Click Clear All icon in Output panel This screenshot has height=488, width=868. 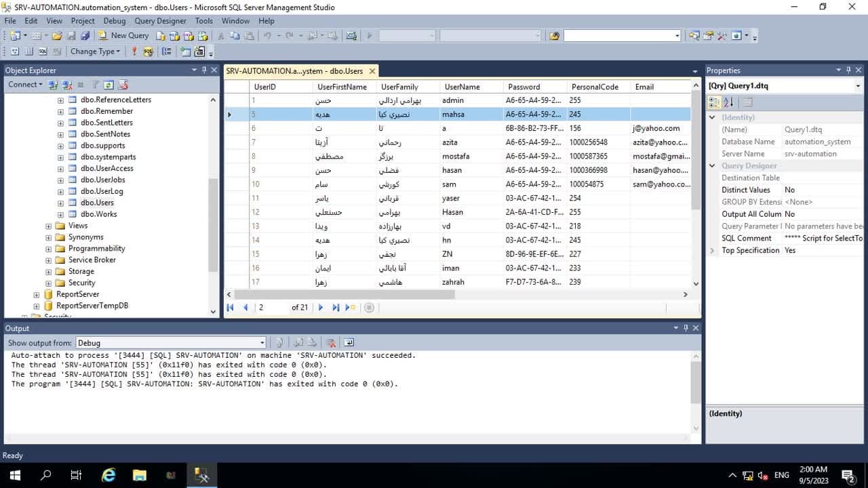point(331,343)
